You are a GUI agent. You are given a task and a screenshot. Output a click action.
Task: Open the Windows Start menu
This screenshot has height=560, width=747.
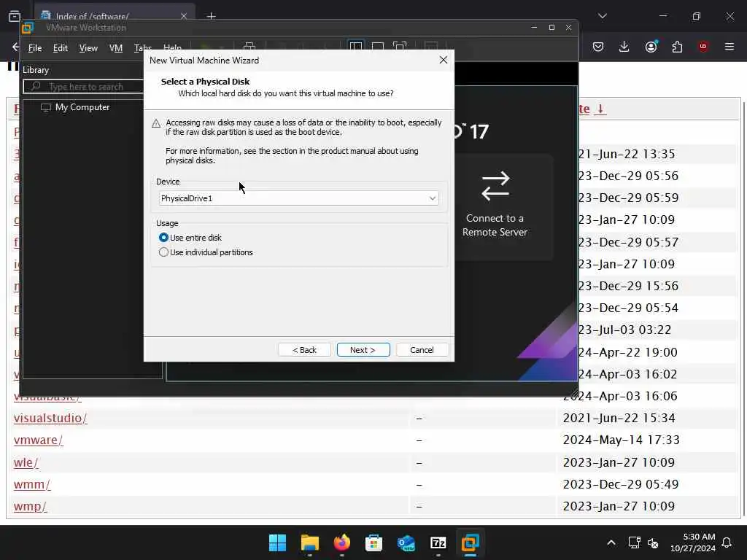tap(277, 542)
